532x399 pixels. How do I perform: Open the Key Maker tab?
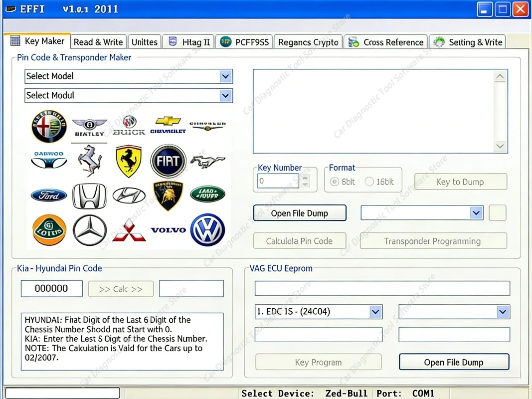pos(37,41)
